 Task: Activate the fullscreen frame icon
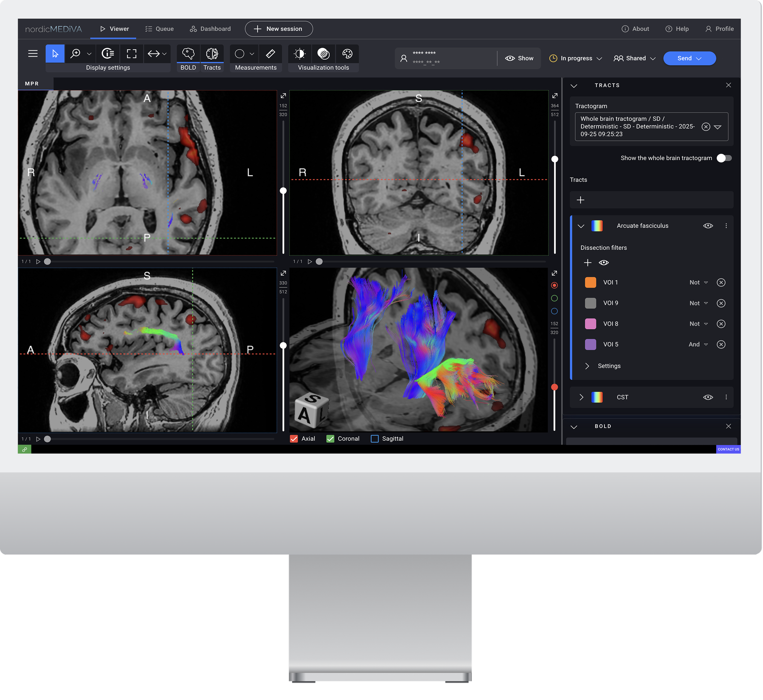click(x=132, y=53)
